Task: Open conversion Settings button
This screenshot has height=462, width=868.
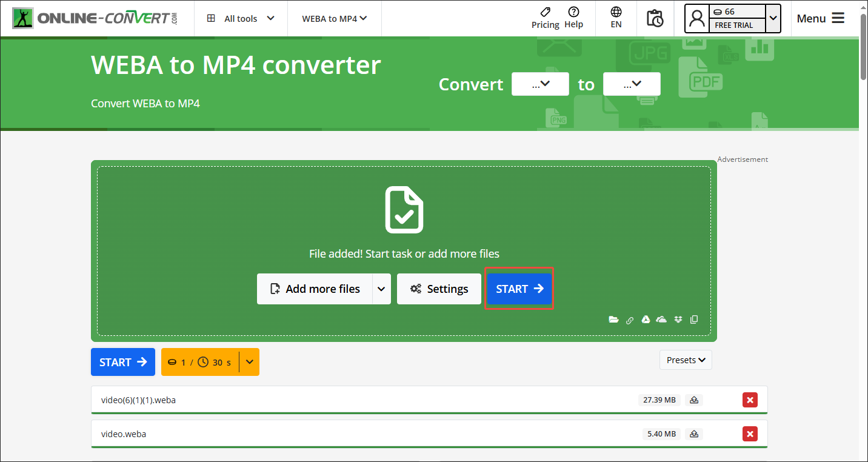Action: (x=439, y=289)
